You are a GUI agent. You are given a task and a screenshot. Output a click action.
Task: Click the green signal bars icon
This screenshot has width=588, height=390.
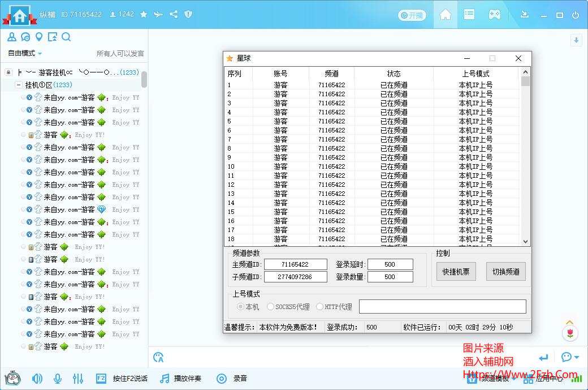(576, 379)
